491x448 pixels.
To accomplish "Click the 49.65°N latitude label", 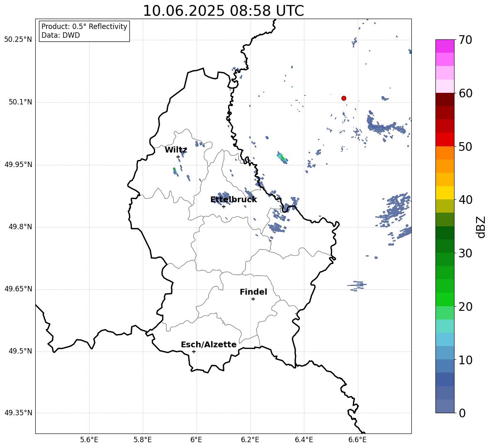I will [18, 289].
